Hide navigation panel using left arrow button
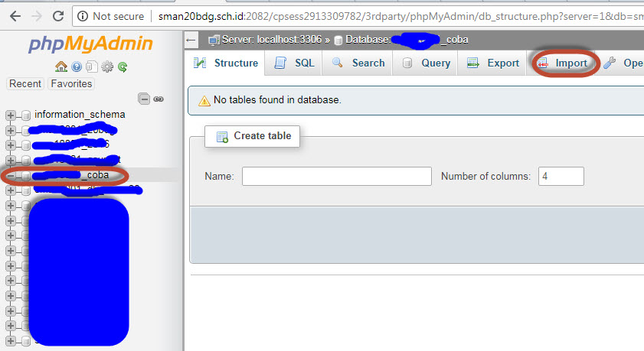Screen dimensions: 644x351 click(191, 39)
